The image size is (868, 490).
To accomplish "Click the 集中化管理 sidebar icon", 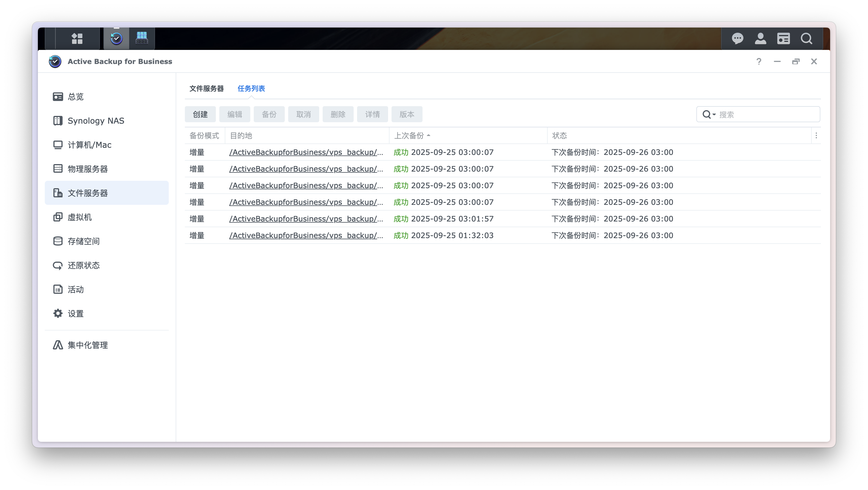I will coord(58,345).
